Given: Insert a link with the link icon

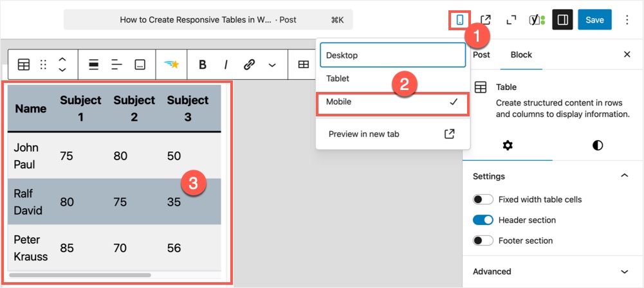Looking at the screenshot, I should [x=249, y=64].
